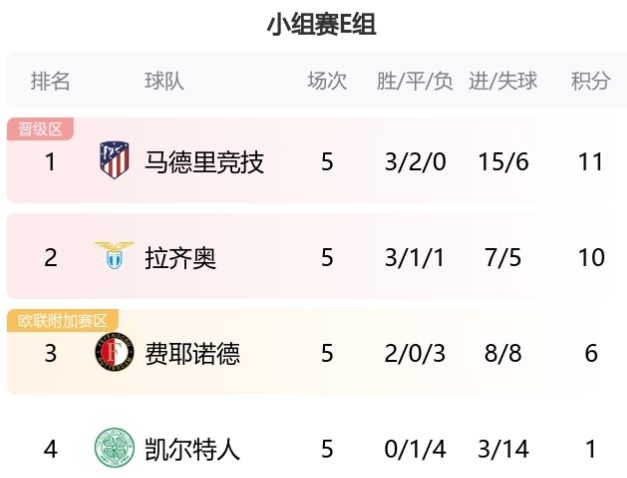Click the Lazio eagle club crest
627x478 pixels.
pos(114,255)
